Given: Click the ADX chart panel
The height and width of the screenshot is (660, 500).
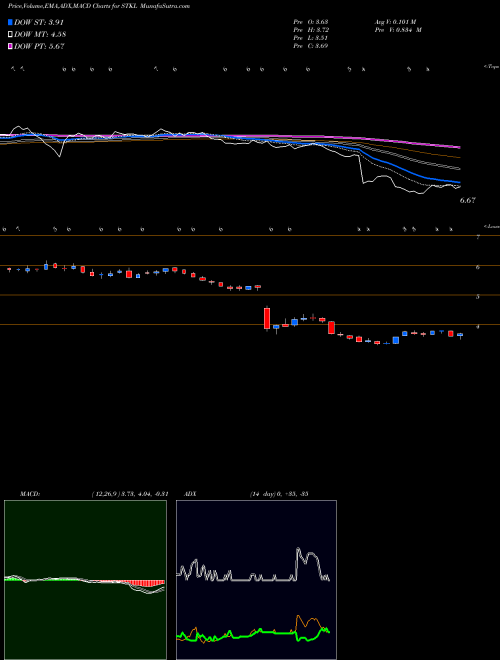Looking at the screenshot, I should tap(256, 580).
